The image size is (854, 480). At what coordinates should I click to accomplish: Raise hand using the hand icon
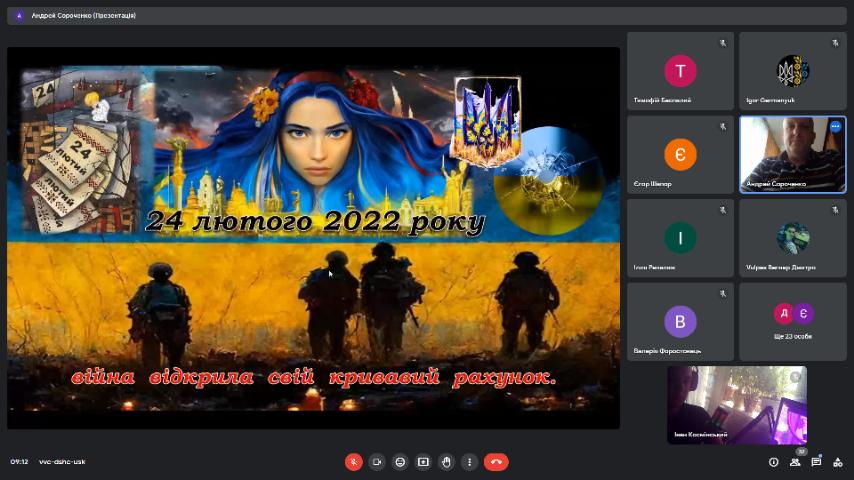click(446, 462)
